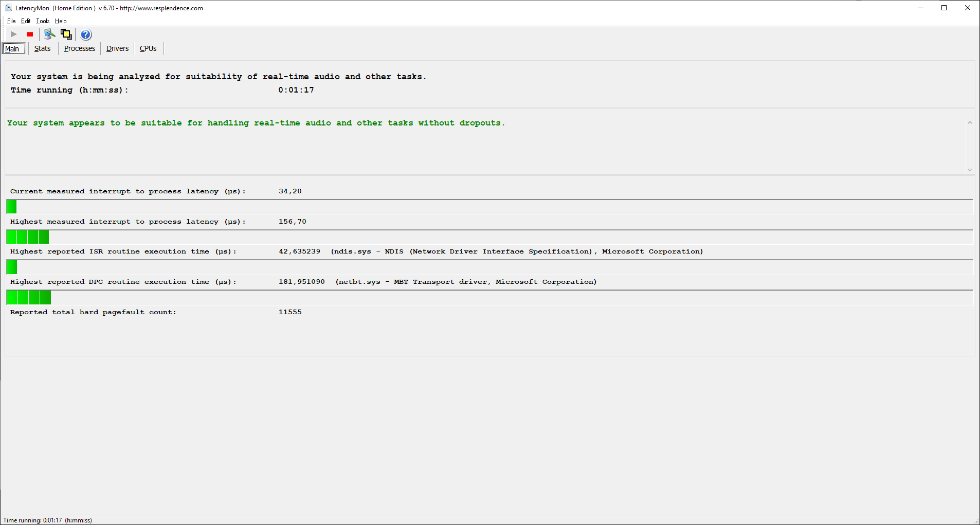
Task: Switch to the Drivers tab
Action: (117, 48)
